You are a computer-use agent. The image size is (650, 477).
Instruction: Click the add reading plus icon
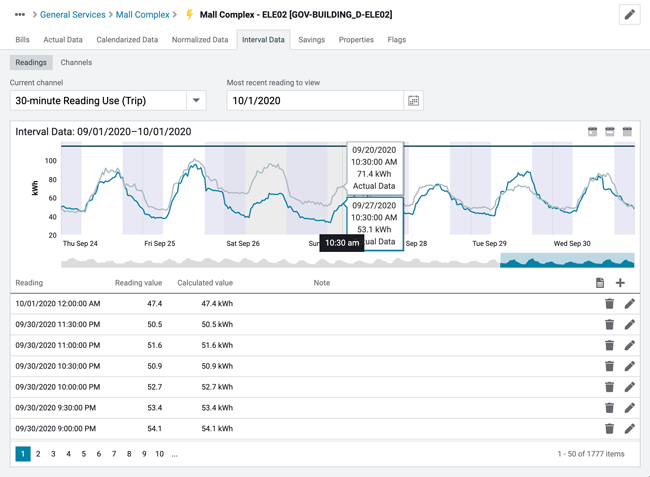(620, 283)
